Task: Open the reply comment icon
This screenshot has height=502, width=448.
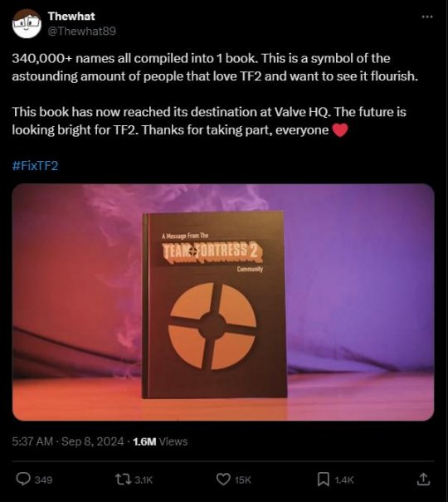Action: click(23, 480)
